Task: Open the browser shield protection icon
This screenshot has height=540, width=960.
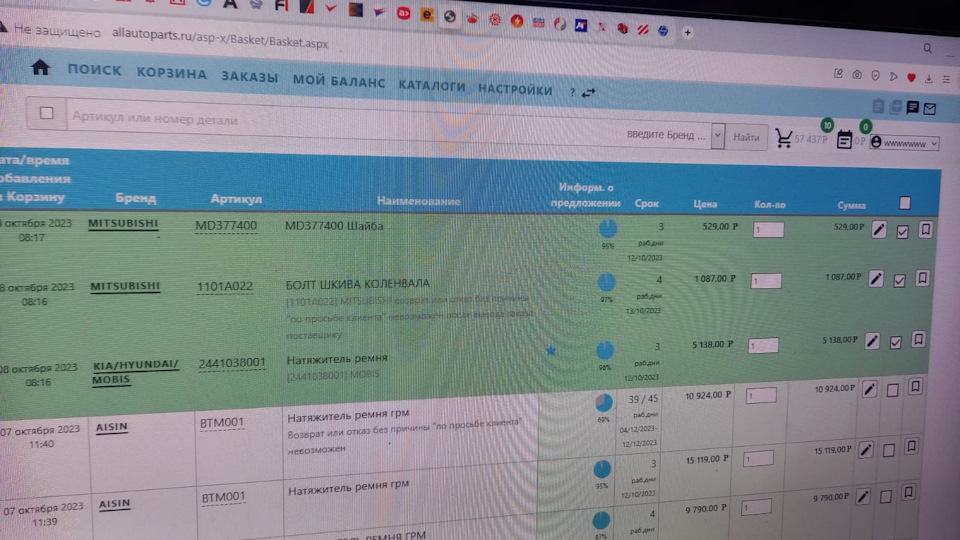Action: pyautogui.click(x=876, y=75)
